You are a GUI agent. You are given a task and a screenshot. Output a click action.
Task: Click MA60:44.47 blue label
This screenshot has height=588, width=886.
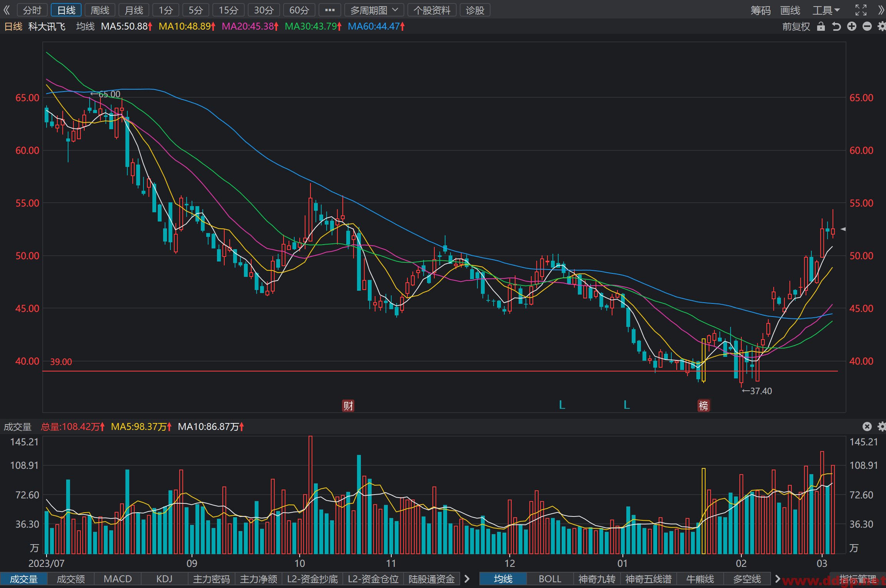pos(376,26)
